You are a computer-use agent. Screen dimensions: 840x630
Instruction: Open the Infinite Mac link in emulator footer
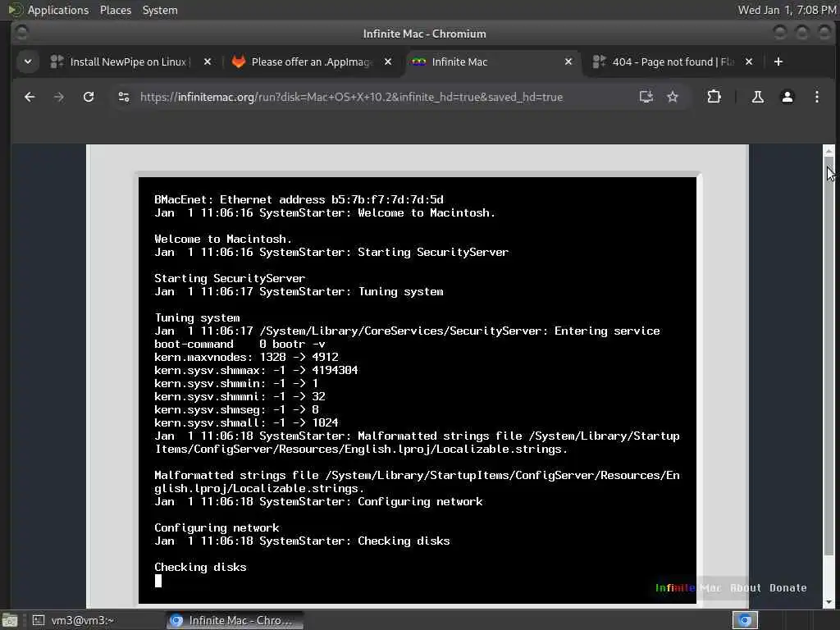(x=688, y=587)
